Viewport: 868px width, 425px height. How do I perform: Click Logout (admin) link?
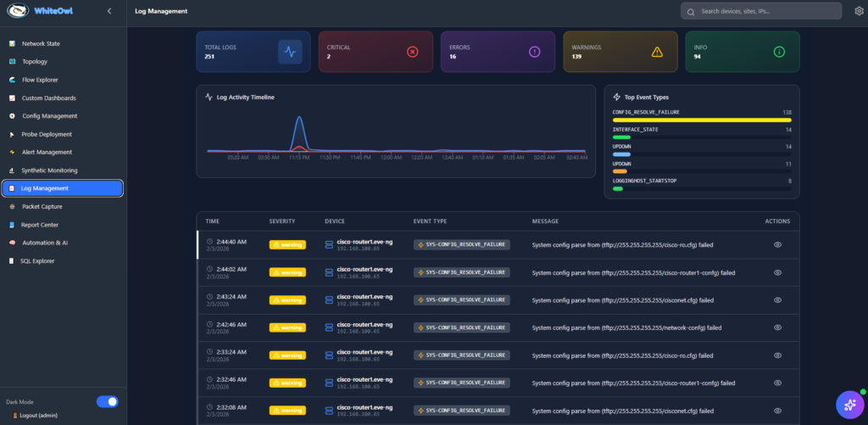[x=37, y=416]
